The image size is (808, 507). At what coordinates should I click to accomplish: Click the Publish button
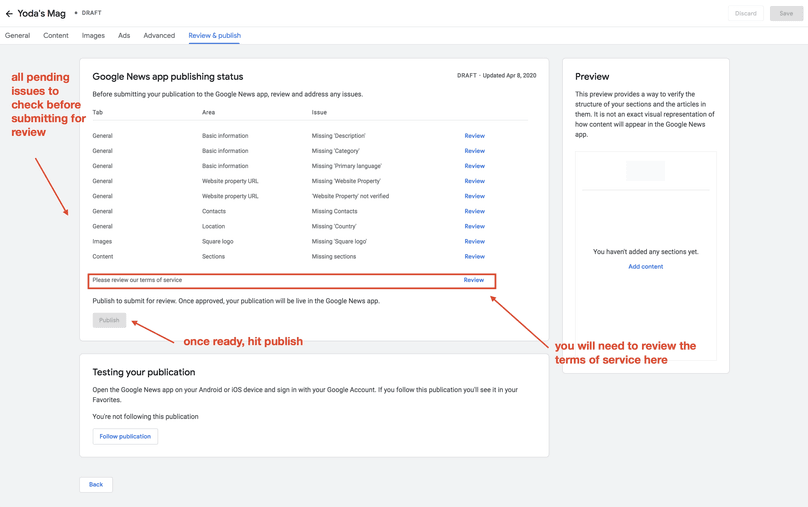pos(109,320)
